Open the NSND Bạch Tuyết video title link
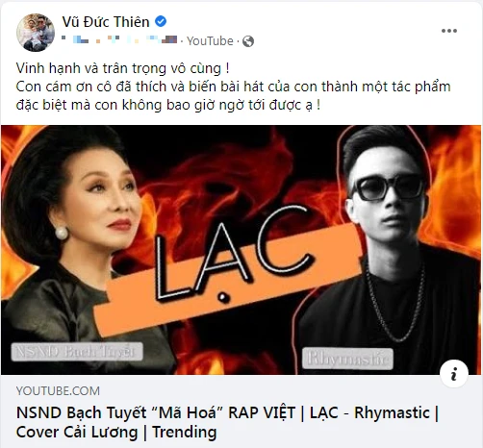Viewport: 483px width, 448px height. coord(227,422)
